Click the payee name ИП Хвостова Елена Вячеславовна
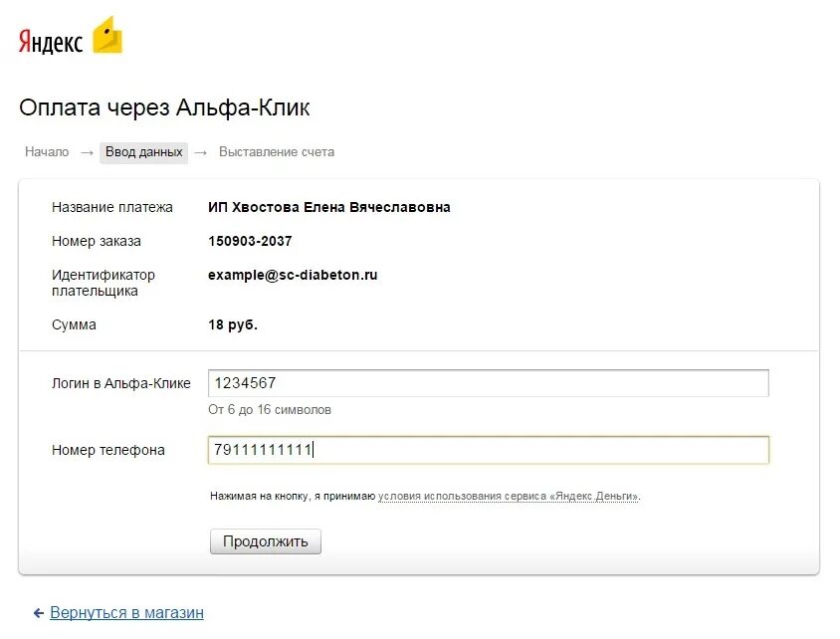Viewport: 840px width, 639px height. tap(328, 207)
